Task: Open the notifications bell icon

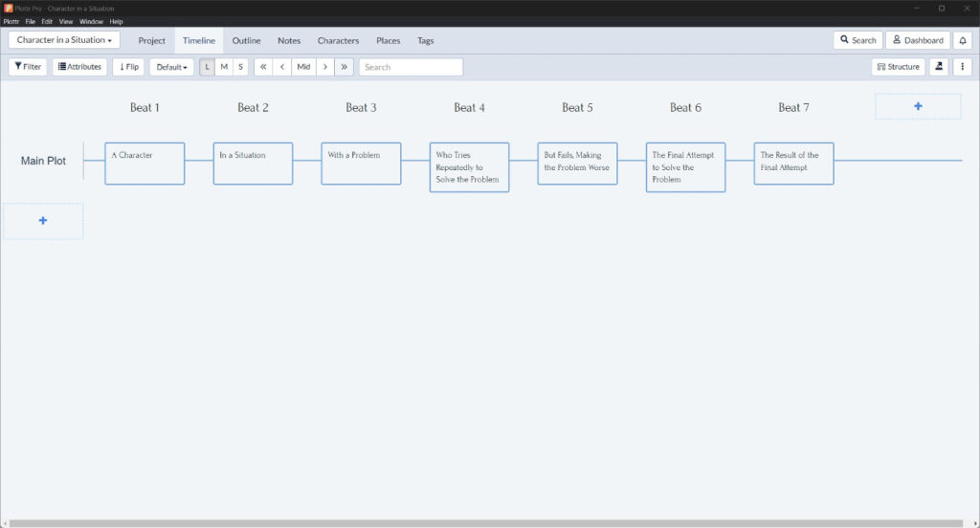Action: 963,40
